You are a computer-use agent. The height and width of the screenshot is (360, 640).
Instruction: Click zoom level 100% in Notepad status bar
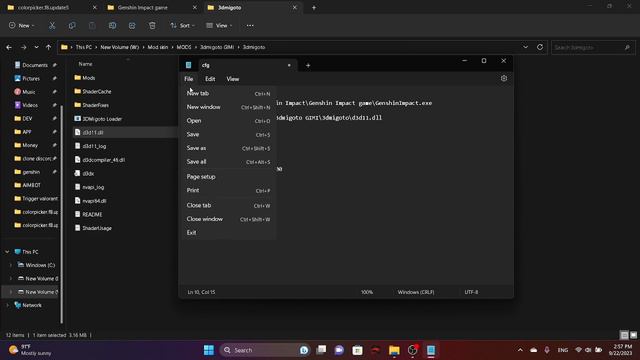(x=367, y=292)
